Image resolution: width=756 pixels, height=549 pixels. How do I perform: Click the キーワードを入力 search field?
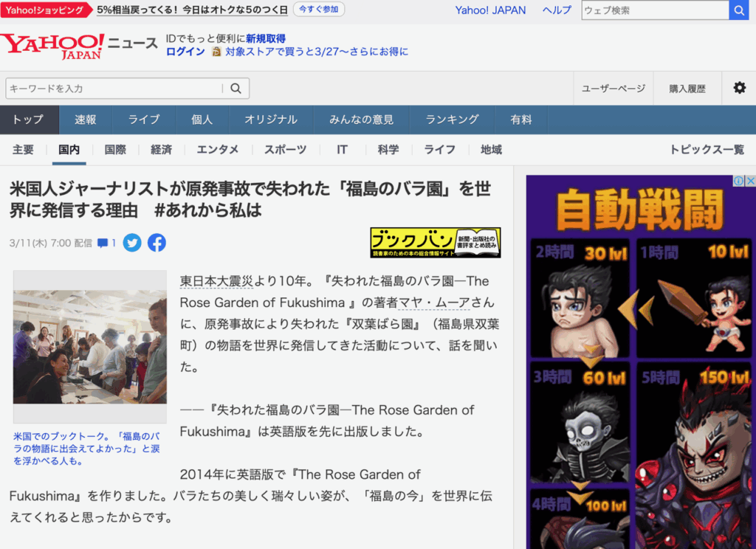(x=114, y=89)
